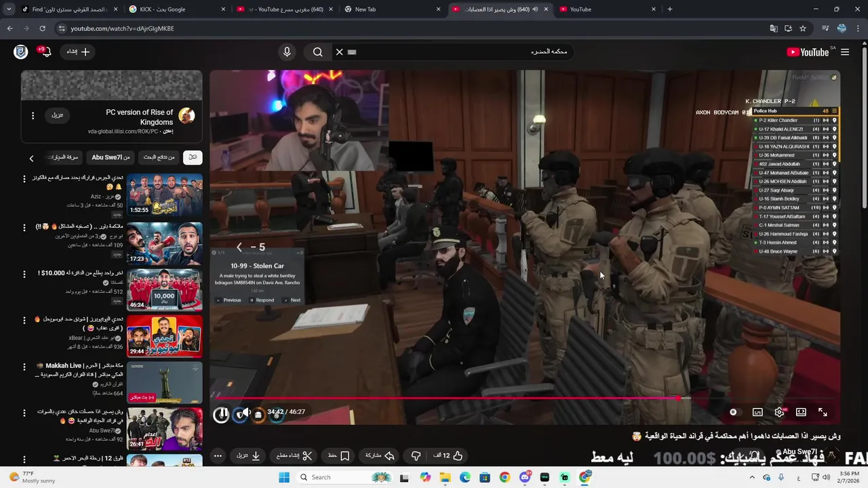Click the address bar URL

pos(122,28)
